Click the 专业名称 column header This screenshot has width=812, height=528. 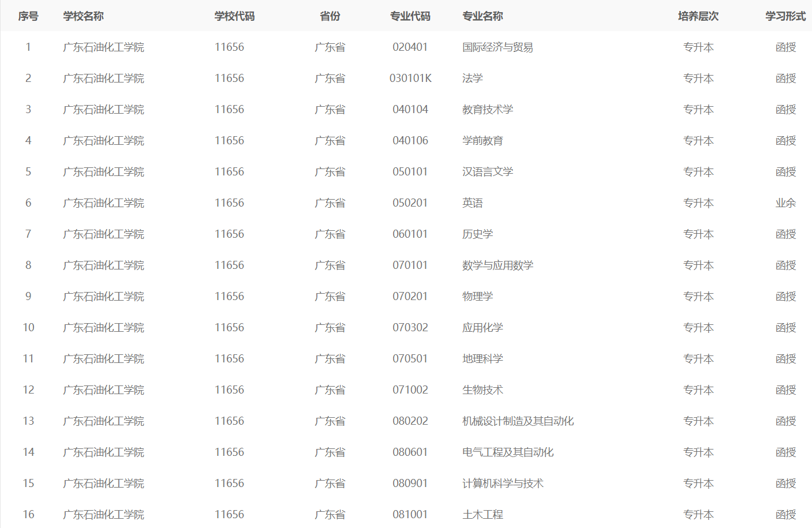click(482, 16)
